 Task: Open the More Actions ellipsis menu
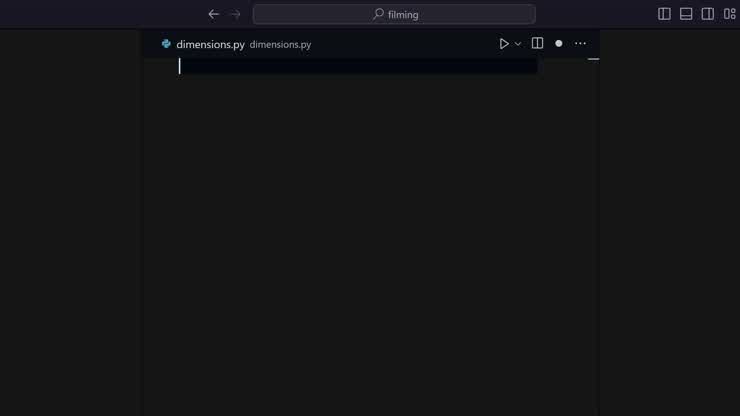tap(580, 43)
